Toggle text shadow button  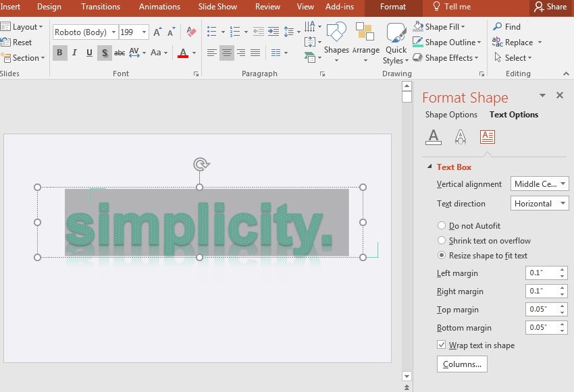coord(105,53)
